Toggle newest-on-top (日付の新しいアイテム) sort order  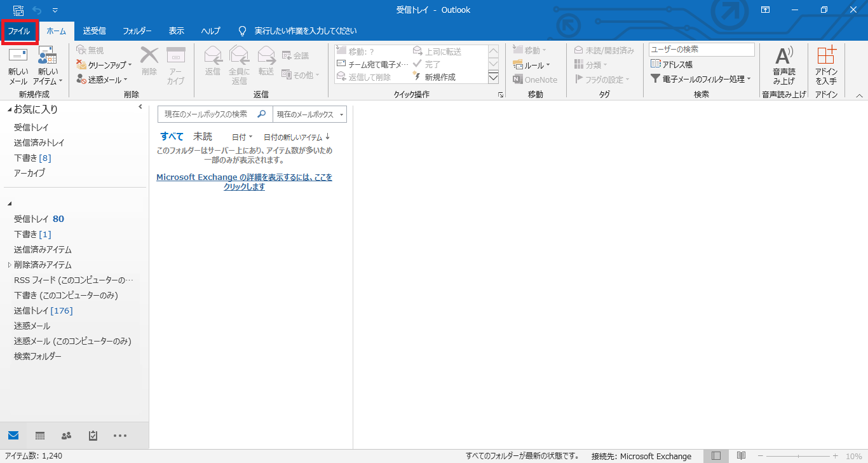pyautogui.click(x=297, y=137)
